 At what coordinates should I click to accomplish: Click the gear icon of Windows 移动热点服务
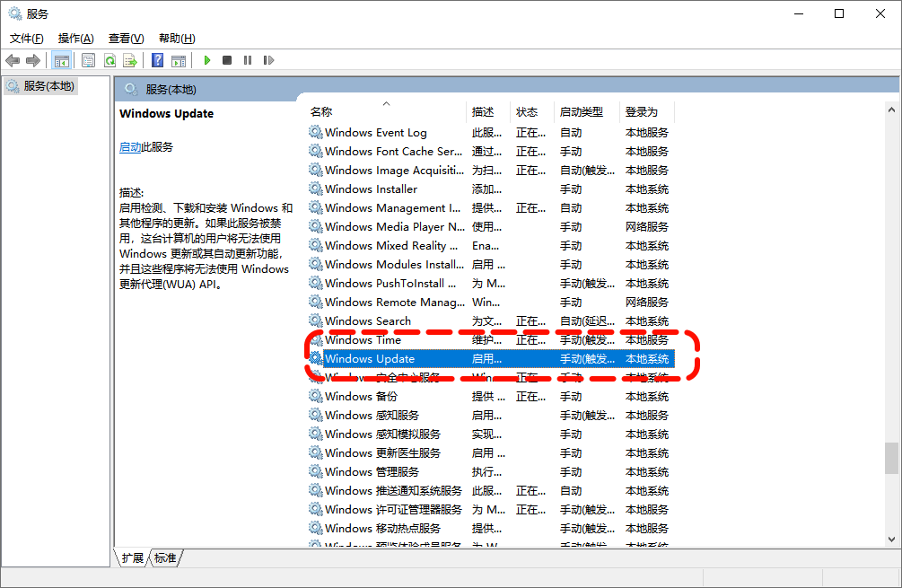(315, 528)
